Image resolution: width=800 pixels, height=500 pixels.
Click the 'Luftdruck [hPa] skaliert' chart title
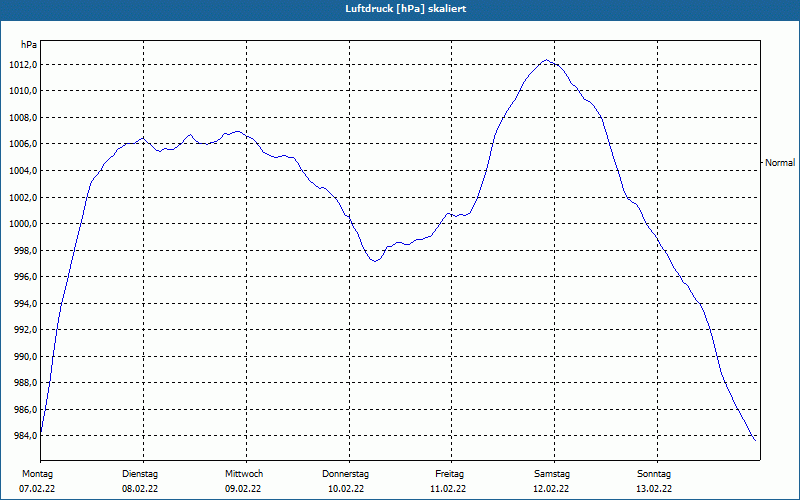point(406,9)
